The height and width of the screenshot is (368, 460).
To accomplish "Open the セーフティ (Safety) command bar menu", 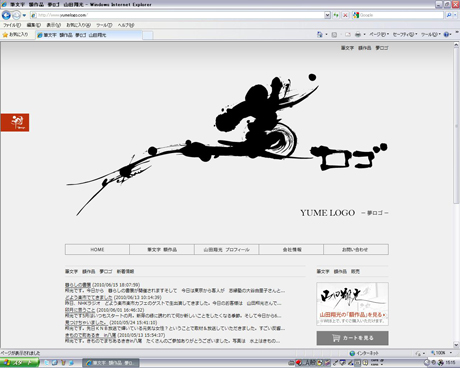I will [405, 34].
